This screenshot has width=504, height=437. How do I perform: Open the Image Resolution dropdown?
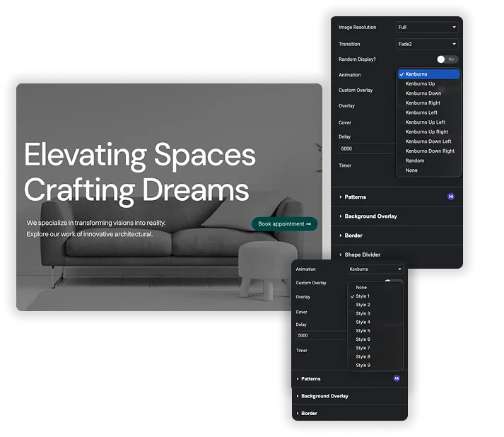427,28
